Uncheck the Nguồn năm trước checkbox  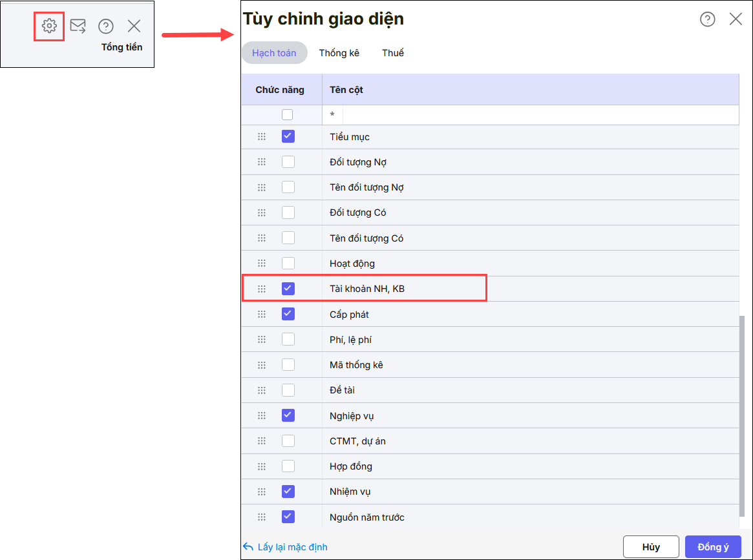pyautogui.click(x=288, y=517)
